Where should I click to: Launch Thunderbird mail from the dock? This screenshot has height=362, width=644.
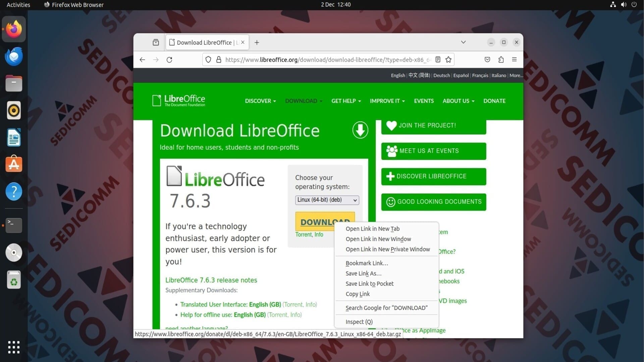[14, 56]
